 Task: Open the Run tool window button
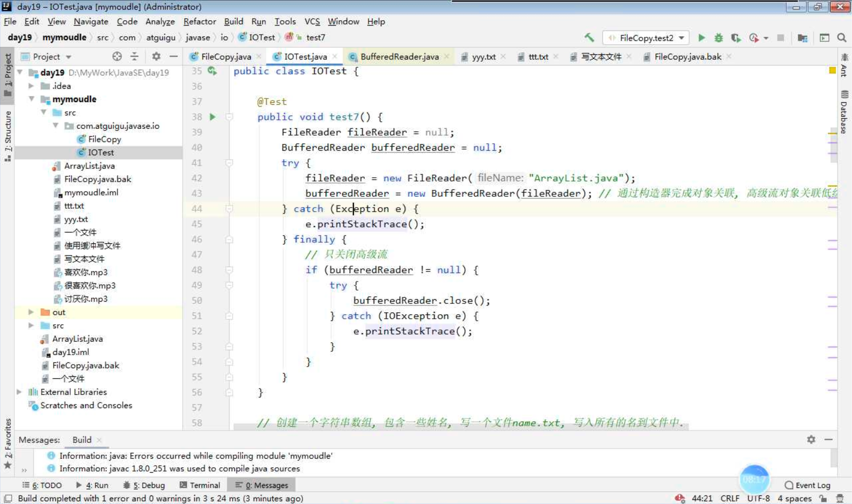tap(92, 485)
